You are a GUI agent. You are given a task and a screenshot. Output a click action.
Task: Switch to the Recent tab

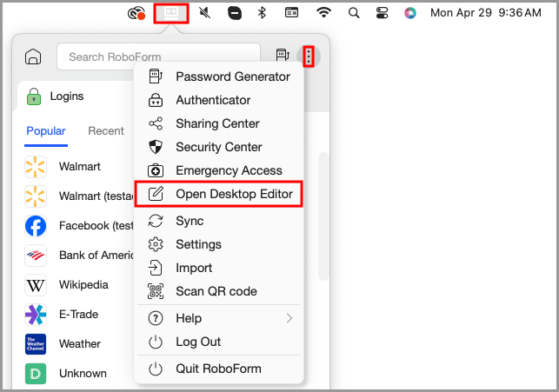(x=106, y=131)
